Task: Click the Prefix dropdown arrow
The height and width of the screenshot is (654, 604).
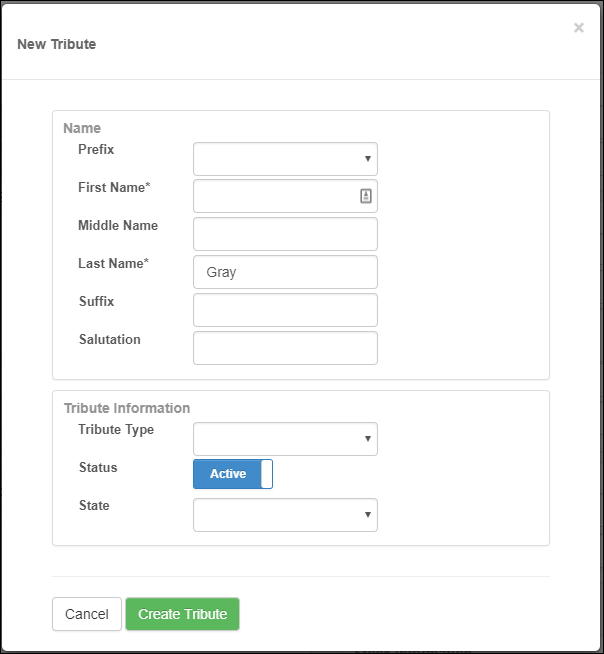Action: 367,159
